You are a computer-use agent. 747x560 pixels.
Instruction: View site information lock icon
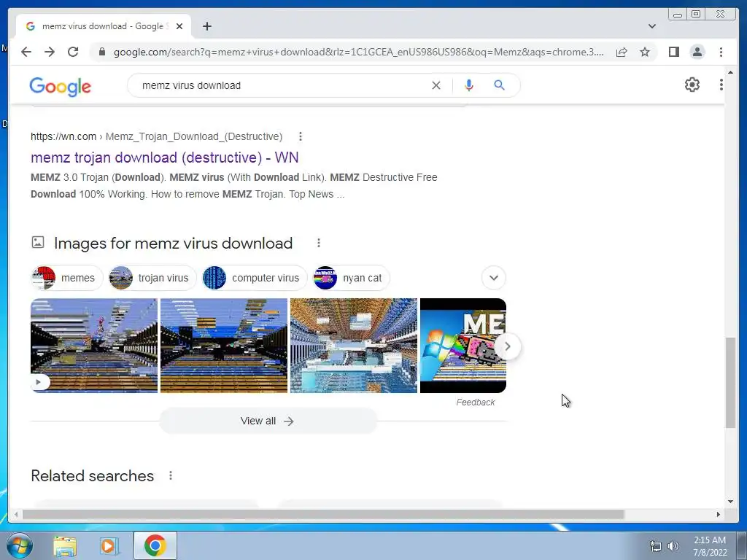point(101,52)
